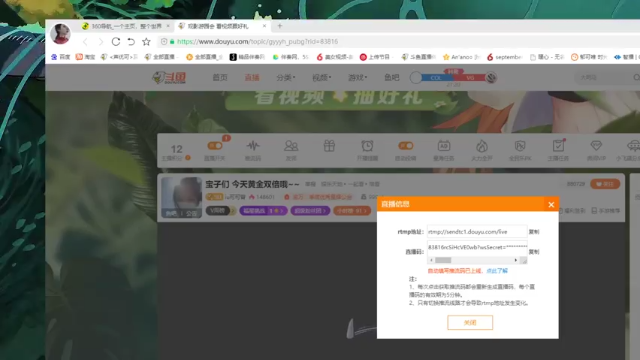Open the blue 点此了解 link

click(497, 271)
